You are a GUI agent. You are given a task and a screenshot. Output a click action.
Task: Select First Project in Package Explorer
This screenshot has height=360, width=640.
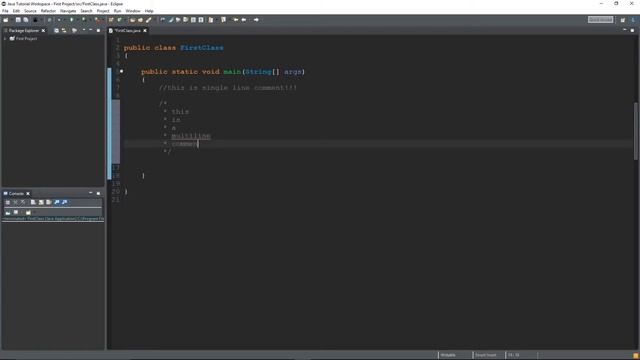[x=27, y=39]
